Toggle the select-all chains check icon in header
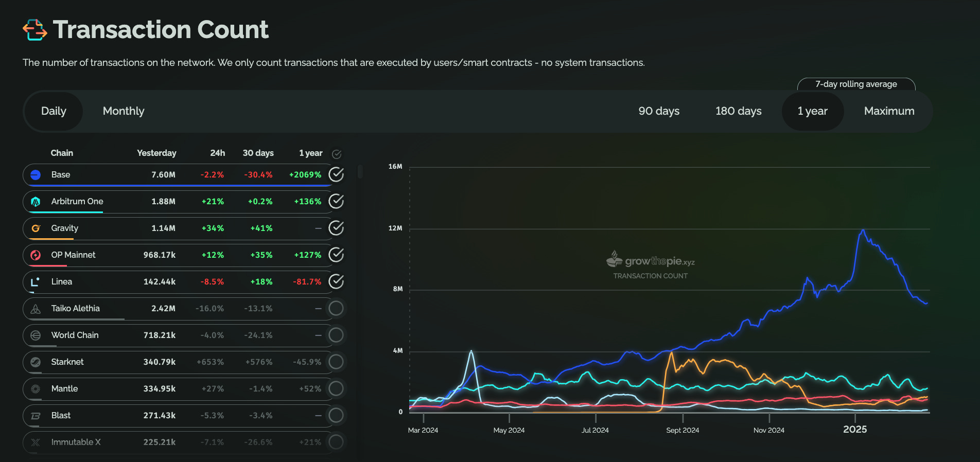The width and height of the screenshot is (980, 462). point(337,154)
